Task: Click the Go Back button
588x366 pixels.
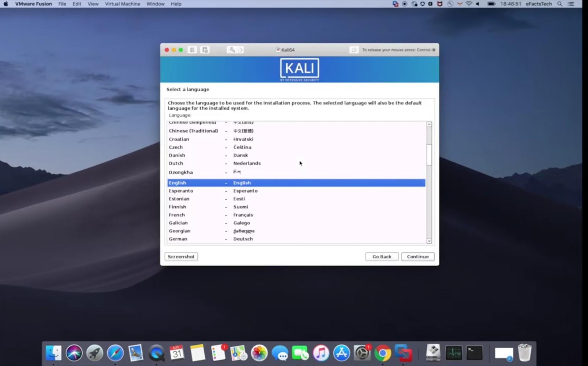Action: pyautogui.click(x=382, y=257)
